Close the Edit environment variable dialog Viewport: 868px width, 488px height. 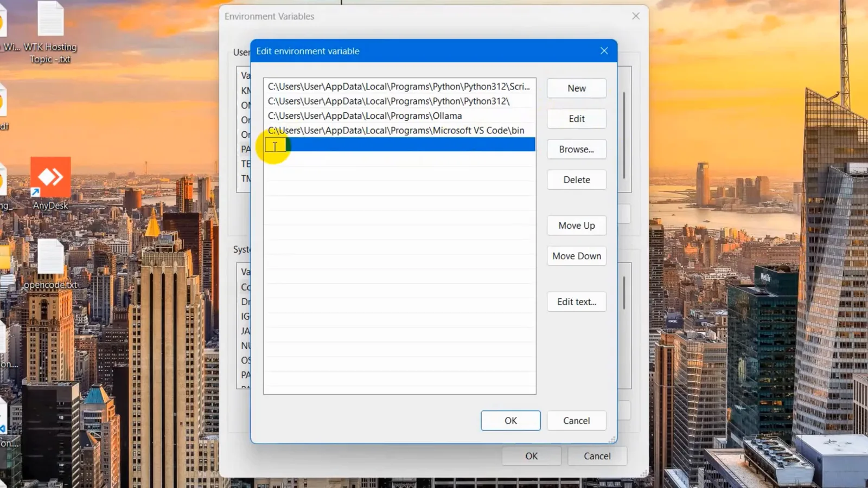point(604,51)
